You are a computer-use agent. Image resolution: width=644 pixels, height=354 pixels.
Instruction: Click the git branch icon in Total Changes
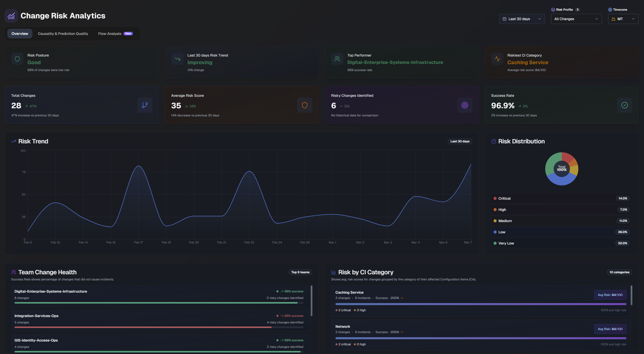click(x=145, y=105)
